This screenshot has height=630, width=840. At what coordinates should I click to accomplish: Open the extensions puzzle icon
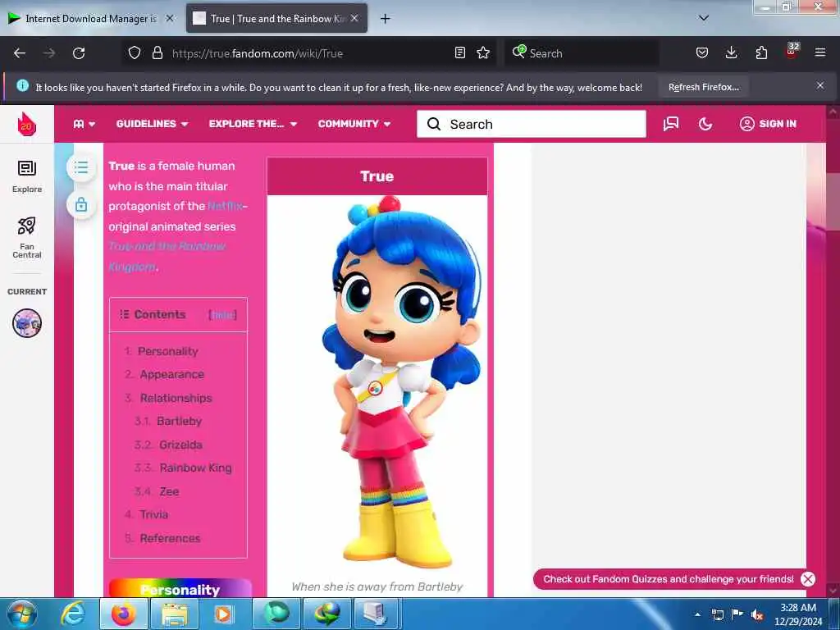point(761,52)
